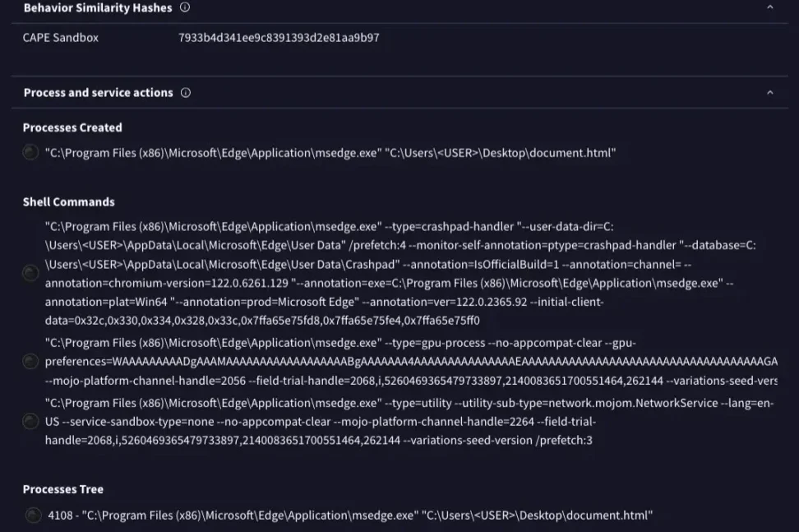Click the Process and service actions heading
The image size is (799, 532).
point(98,93)
